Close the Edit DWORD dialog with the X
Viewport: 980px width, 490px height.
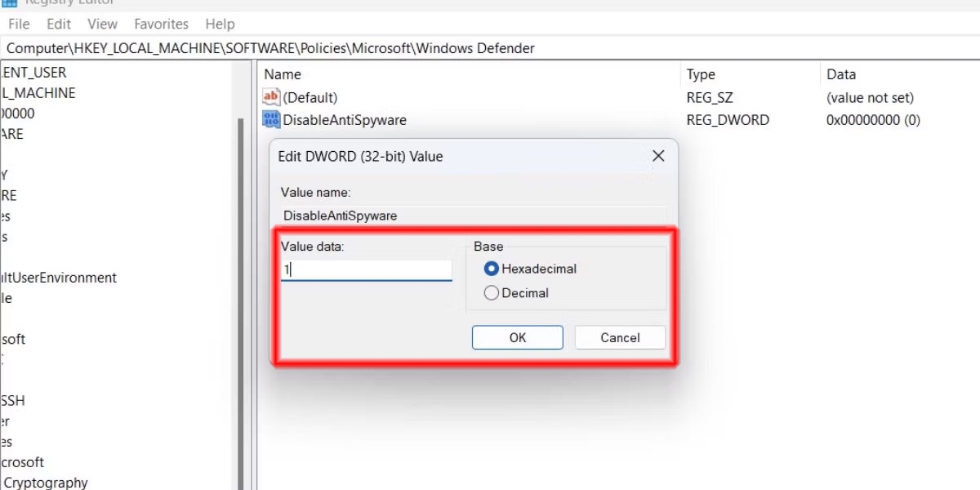(658, 155)
